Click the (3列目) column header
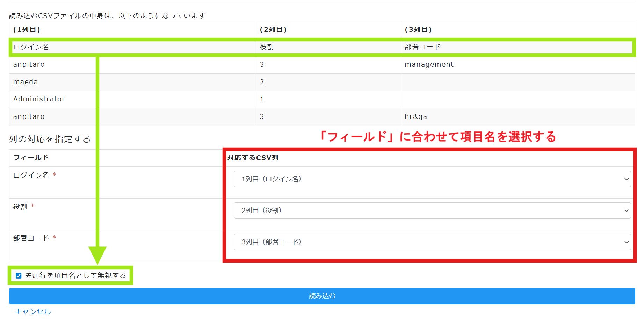Viewport: 644px width, 322px height. pyautogui.click(x=418, y=30)
